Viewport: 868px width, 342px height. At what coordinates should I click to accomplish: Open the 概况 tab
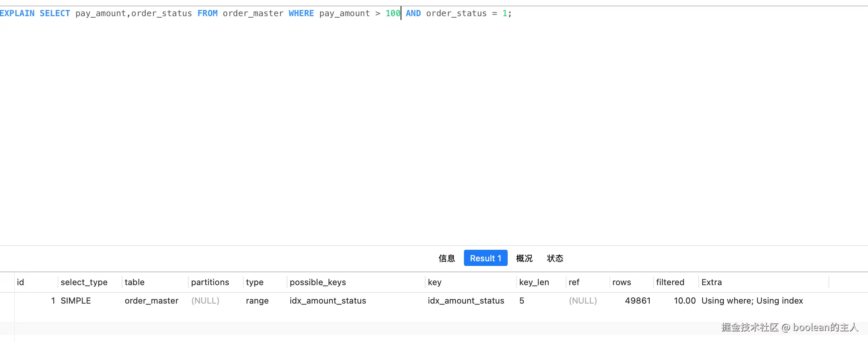click(x=524, y=258)
